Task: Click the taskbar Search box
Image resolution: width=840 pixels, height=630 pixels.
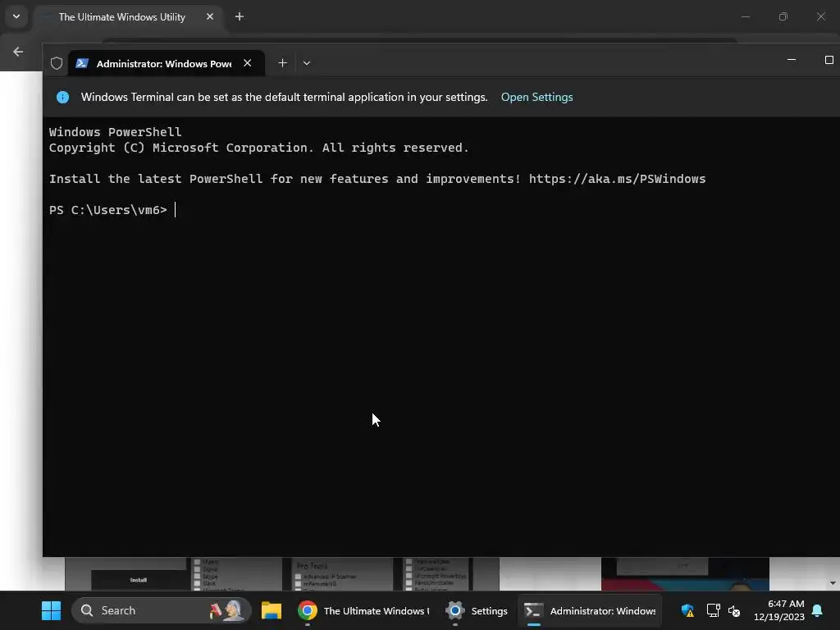Action: [161, 610]
